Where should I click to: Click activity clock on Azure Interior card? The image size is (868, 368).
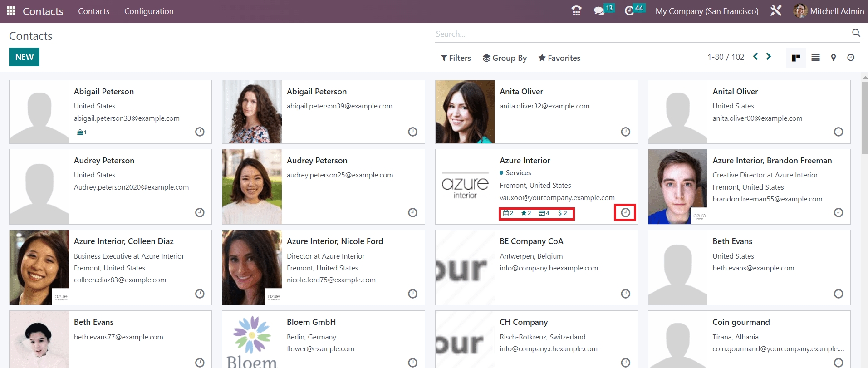tap(625, 212)
